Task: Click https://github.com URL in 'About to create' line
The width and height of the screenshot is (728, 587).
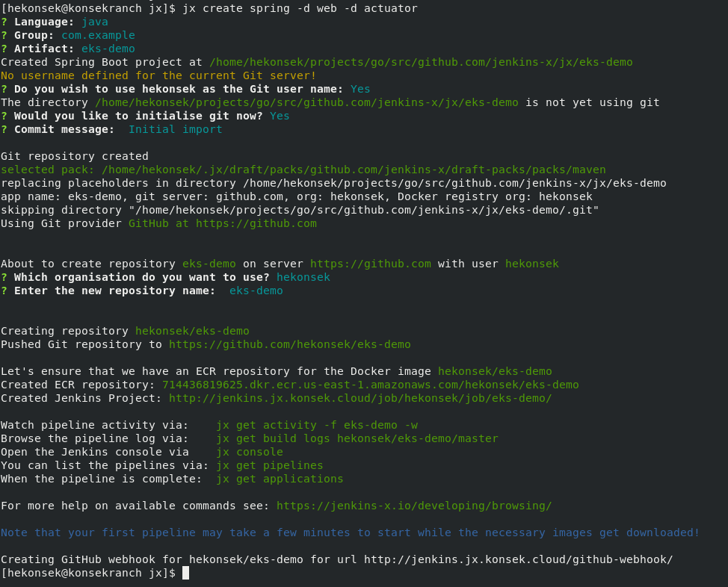Action: [371, 264]
